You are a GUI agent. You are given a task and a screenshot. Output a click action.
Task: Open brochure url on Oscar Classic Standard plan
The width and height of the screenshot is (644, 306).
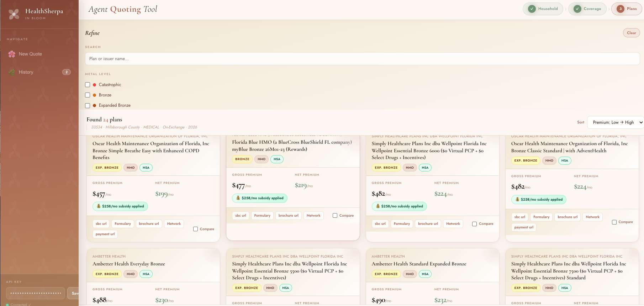(x=568, y=217)
